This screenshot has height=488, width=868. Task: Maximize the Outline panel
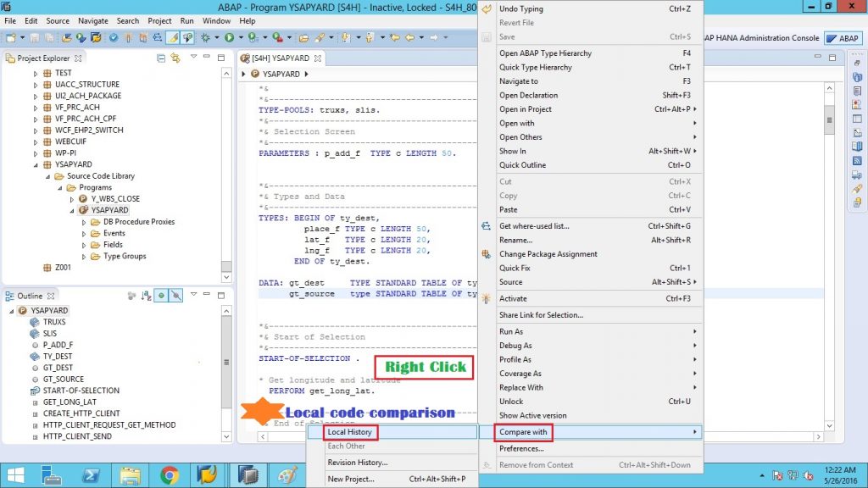pos(221,295)
